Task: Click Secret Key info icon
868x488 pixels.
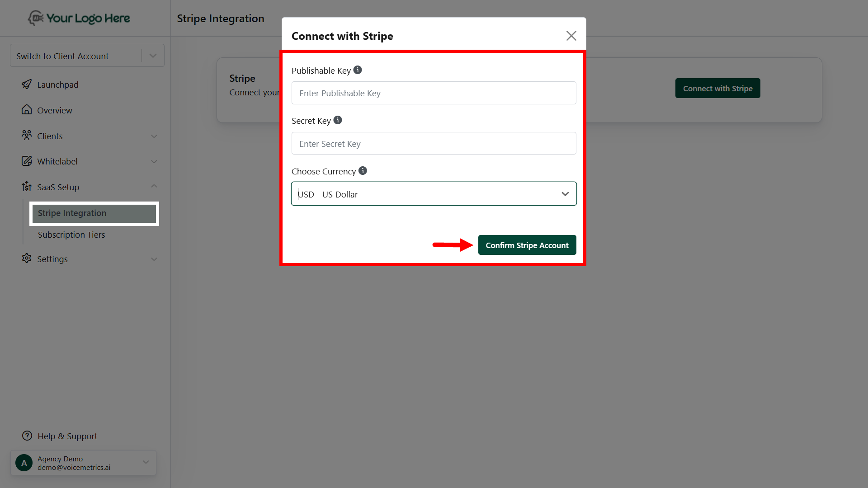Action: tap(338, 120)
